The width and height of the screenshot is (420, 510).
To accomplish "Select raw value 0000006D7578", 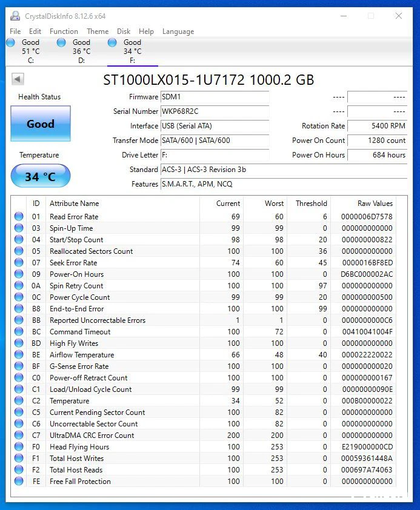I will [x=367, y=217].
